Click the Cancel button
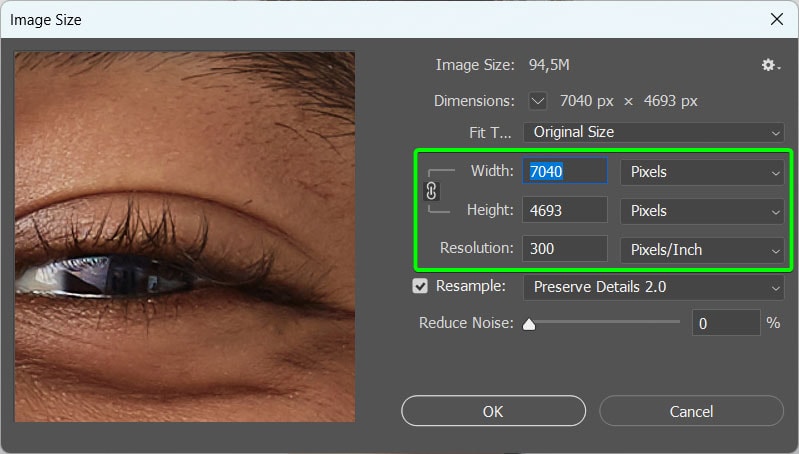Image resolution: width=799 pixels, height=454 pixels. 691,411
